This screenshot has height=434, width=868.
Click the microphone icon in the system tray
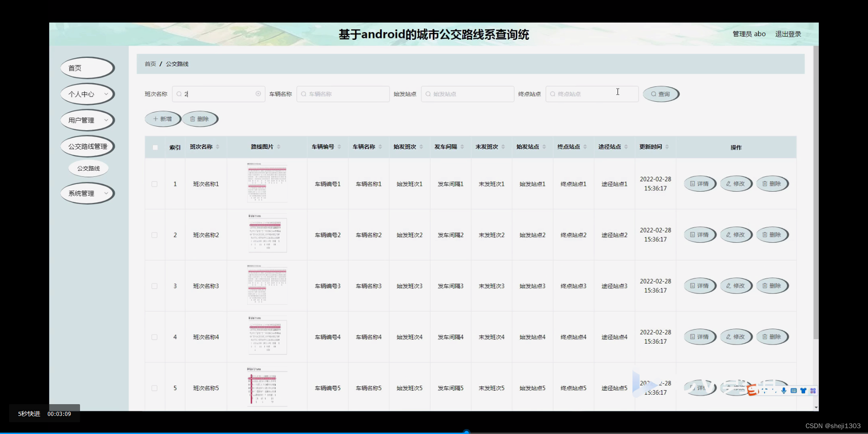(x=784, y=391)
